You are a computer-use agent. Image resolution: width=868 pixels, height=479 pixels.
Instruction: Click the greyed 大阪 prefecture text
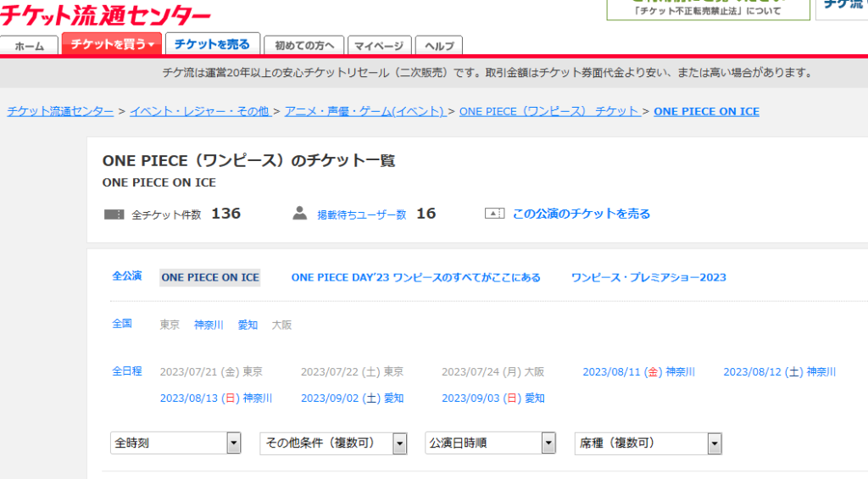[x=281, y=325]
